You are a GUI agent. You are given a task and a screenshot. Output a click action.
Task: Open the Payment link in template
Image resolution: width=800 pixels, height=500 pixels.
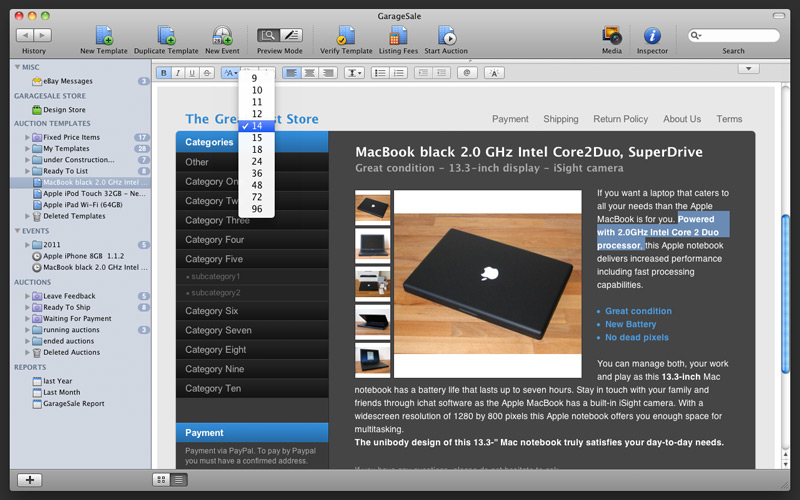(510, 119)
